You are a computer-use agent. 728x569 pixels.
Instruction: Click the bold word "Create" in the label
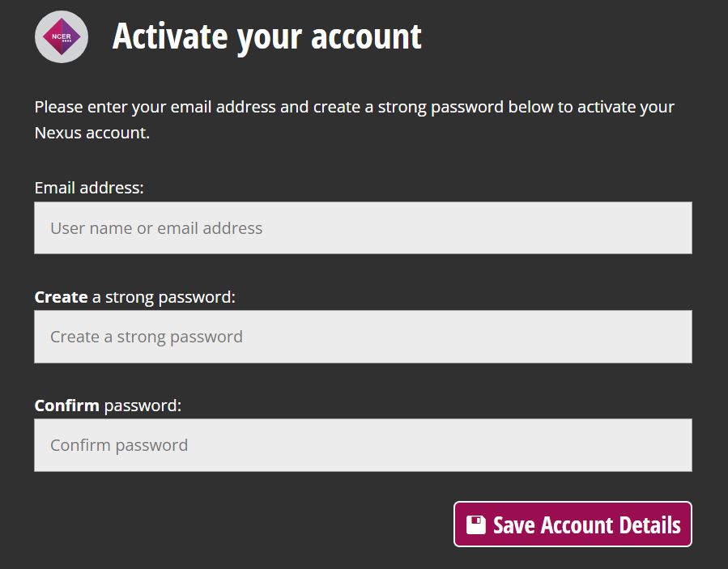click(x=61, y=297)
